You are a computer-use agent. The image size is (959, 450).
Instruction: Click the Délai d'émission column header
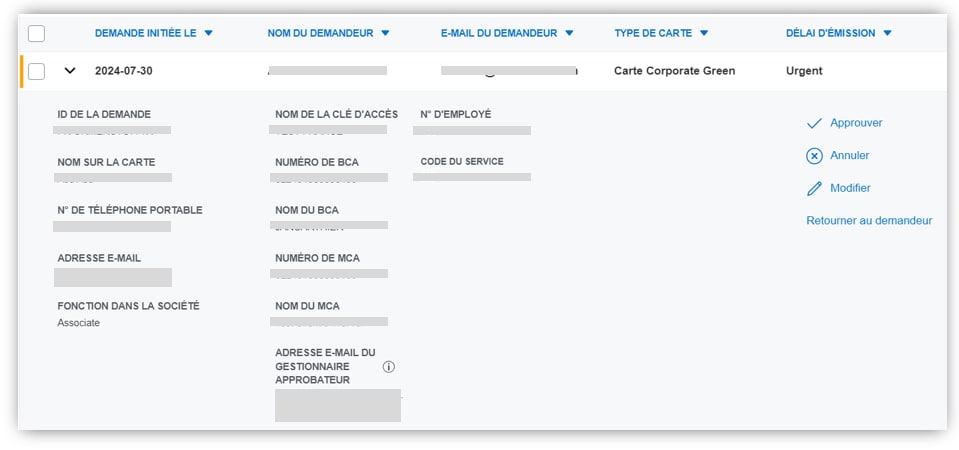830,33
